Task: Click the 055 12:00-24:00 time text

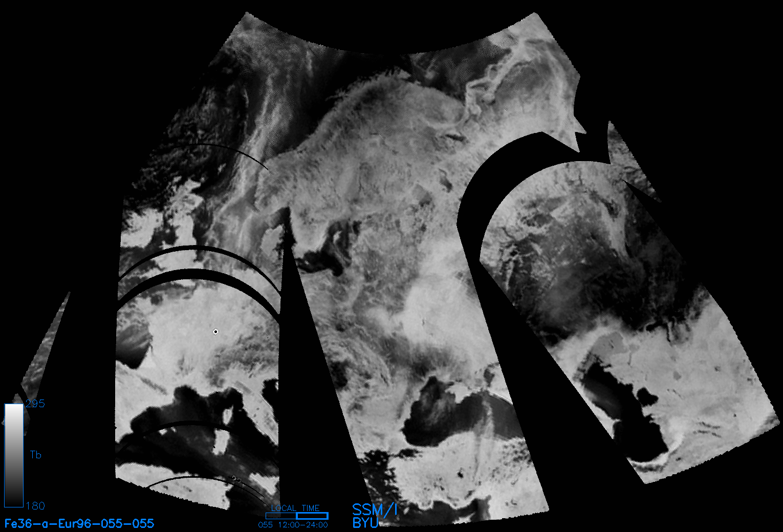Action: (293, 525)
